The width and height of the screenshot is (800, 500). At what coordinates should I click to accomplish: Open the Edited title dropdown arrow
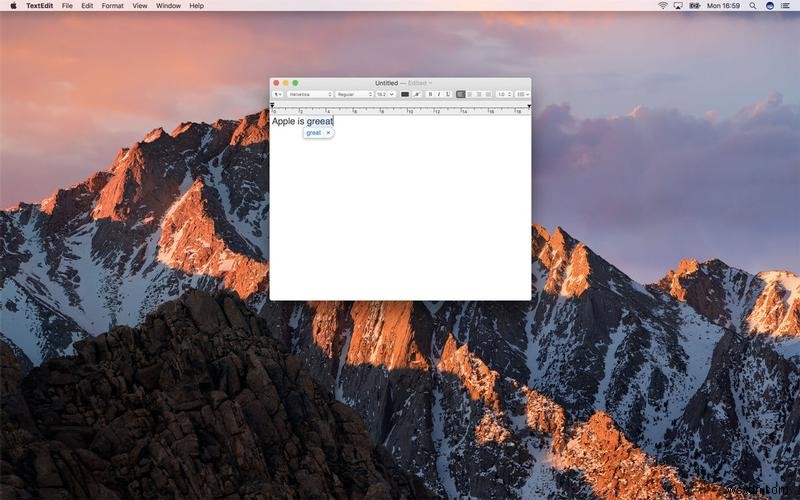coord(430,83)
